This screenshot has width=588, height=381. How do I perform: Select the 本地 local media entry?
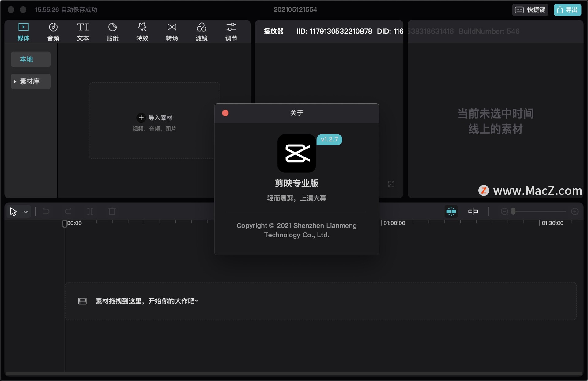pyautogui.click(x=31, y=59)
